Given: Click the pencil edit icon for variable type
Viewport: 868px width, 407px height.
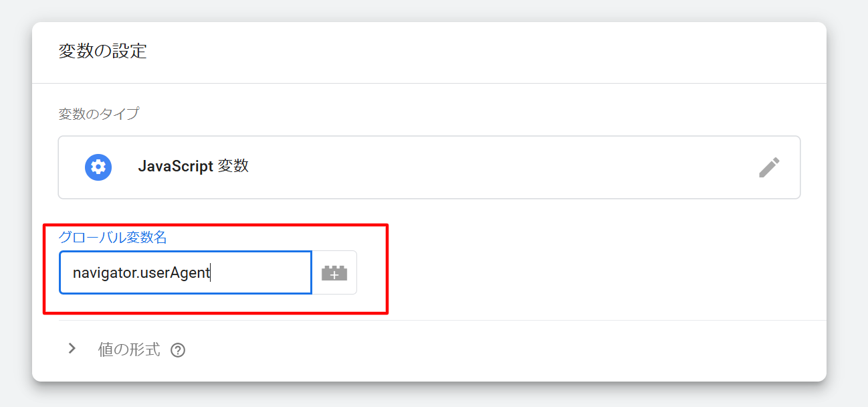Looking at the screenshot, I should click(x=769, y=167).
